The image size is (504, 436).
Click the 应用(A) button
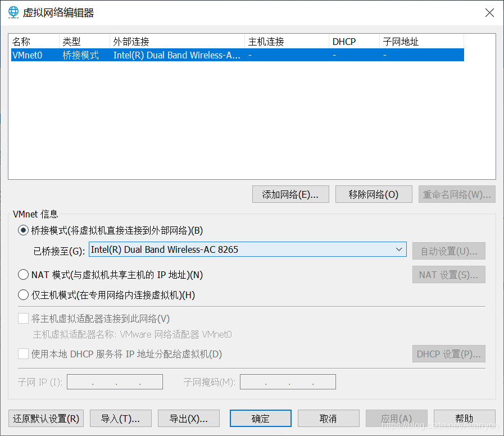tap(396, 419)
